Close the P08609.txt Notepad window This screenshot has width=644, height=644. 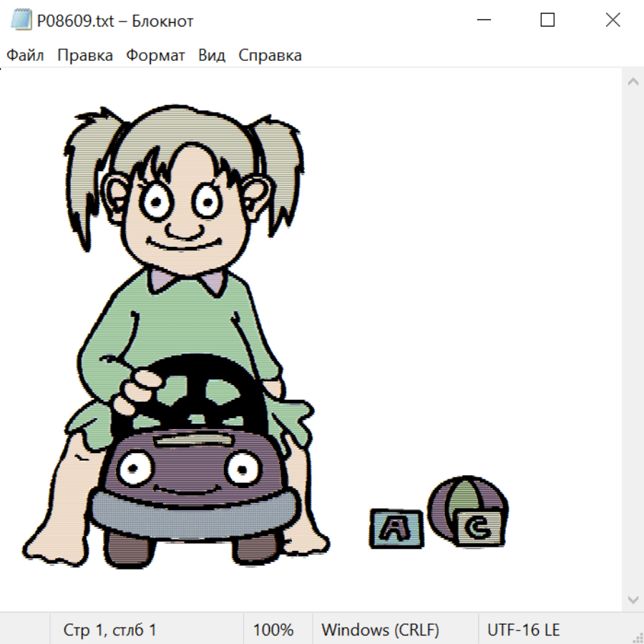[x=613, y=21]
